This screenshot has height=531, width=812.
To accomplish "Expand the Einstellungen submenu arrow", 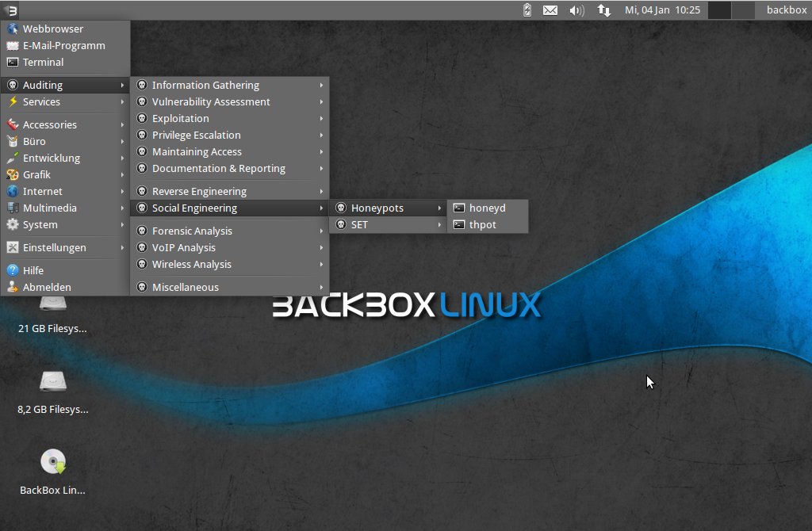I will [122, 247].
